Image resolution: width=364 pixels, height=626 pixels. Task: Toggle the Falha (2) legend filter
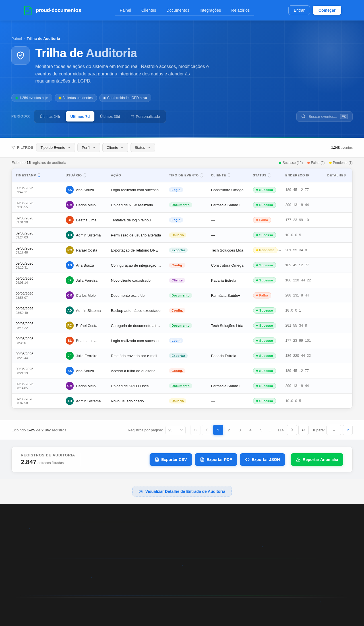(316, 163)
